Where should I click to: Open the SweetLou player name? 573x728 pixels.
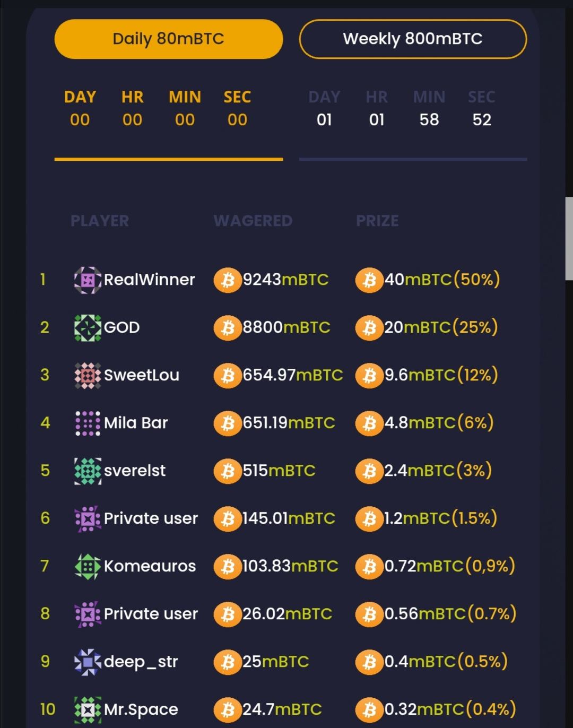pyautogui.click(x=141, y=375)
